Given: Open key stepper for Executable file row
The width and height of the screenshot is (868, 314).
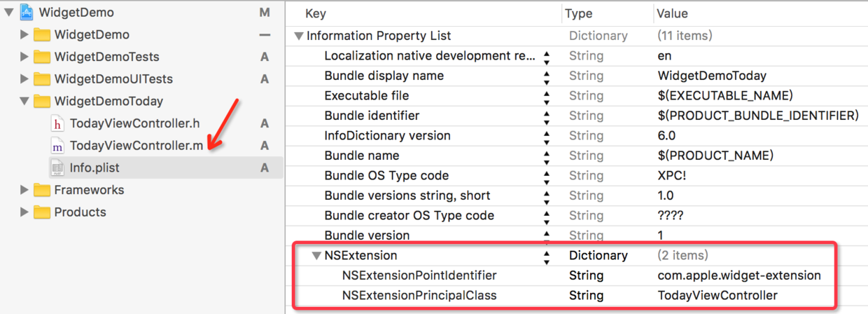Looking at the screenshot, I should point(547,96).
